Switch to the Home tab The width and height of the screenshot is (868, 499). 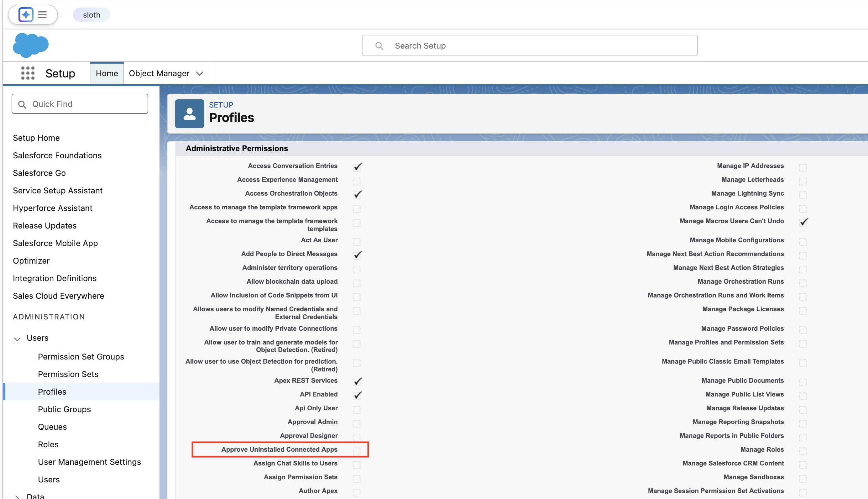[x=107, y=73]
